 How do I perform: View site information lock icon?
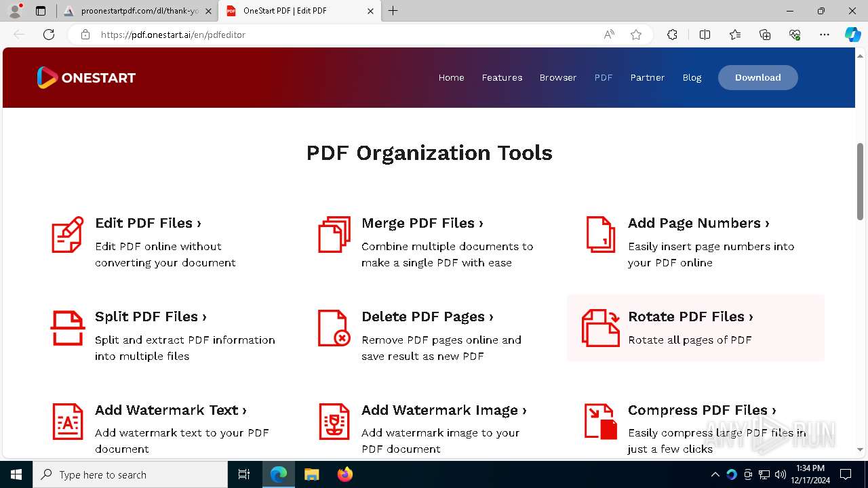point(85,35)
